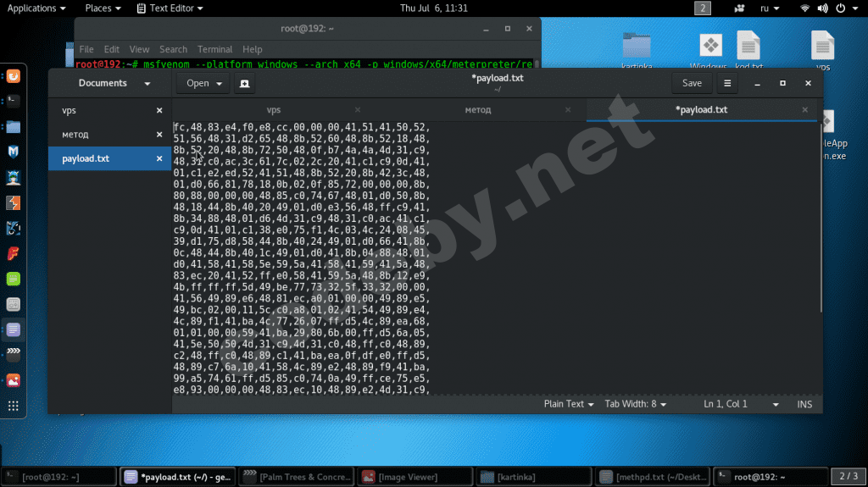Screen dimensions: 868x487
Task: Open the power menu in top bar
Action: pyautogui.click(x=847, y=8)
